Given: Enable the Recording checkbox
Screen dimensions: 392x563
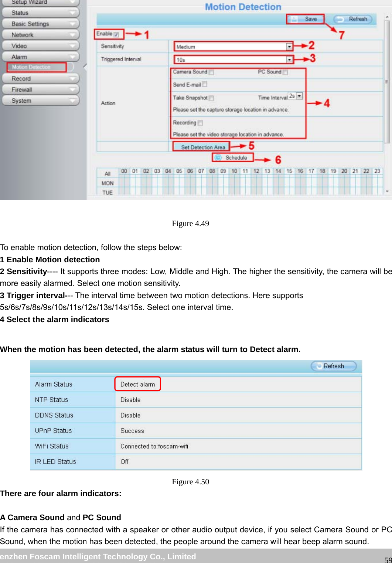Looking at the screenshot, I should (200, 123).
